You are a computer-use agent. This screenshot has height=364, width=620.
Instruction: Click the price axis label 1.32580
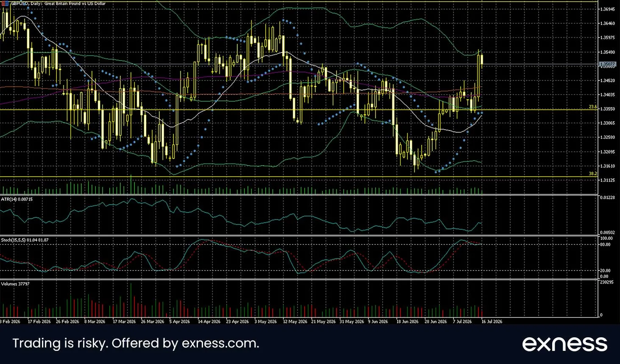tap(608, 137)
